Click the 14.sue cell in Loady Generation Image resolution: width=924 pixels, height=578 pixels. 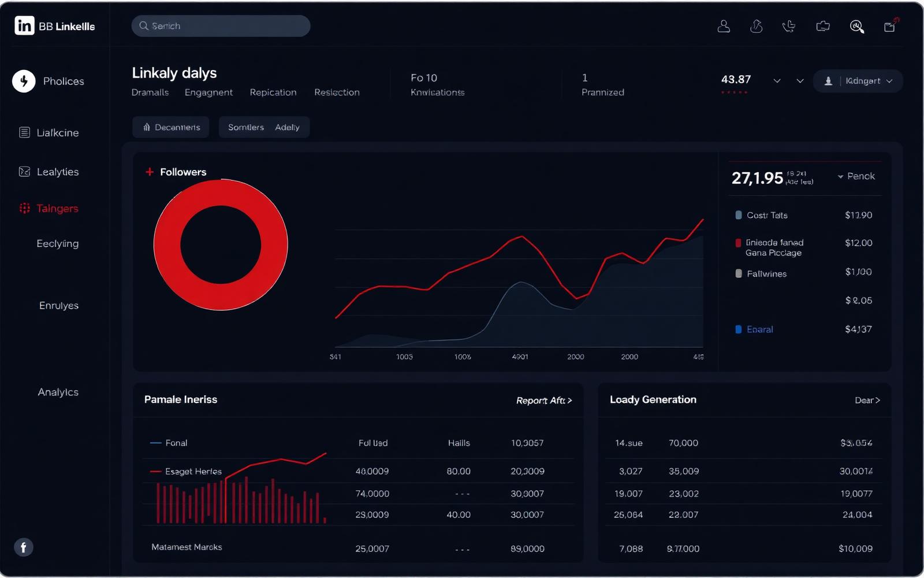pyautogui.click(x=628, y=443)
